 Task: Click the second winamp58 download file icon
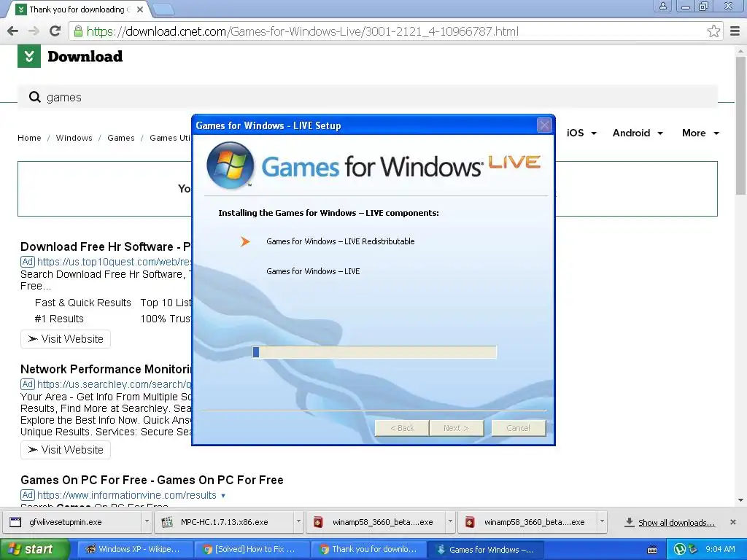pos(470,522)
